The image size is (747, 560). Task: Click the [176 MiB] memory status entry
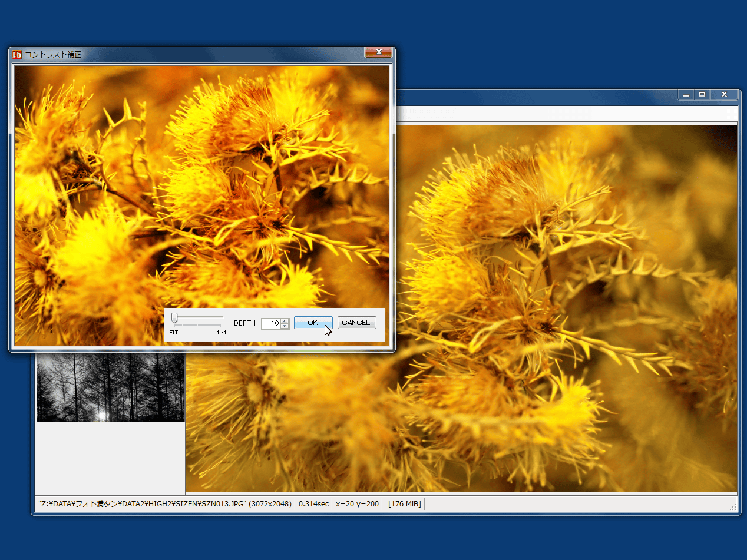405,504
